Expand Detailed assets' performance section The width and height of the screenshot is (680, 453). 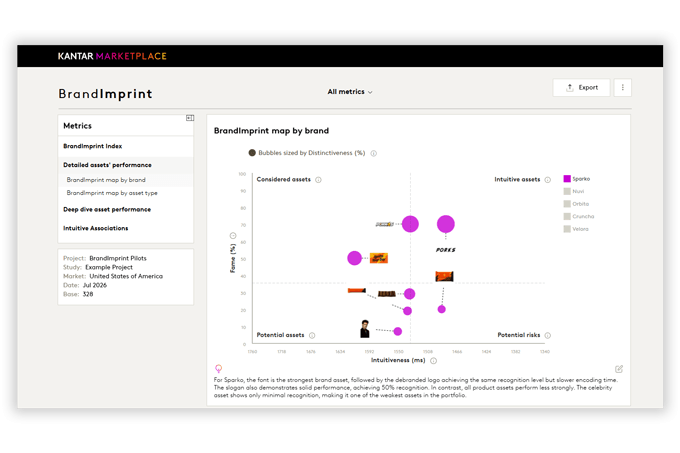pos(107,165)
